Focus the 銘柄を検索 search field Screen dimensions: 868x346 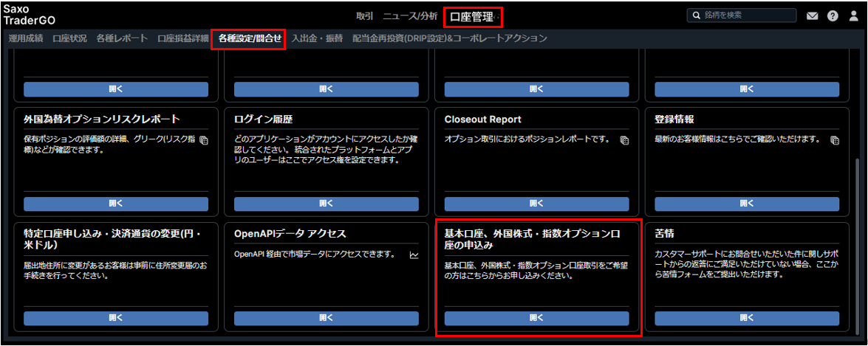pyautogui.click(x=742, y=15)
